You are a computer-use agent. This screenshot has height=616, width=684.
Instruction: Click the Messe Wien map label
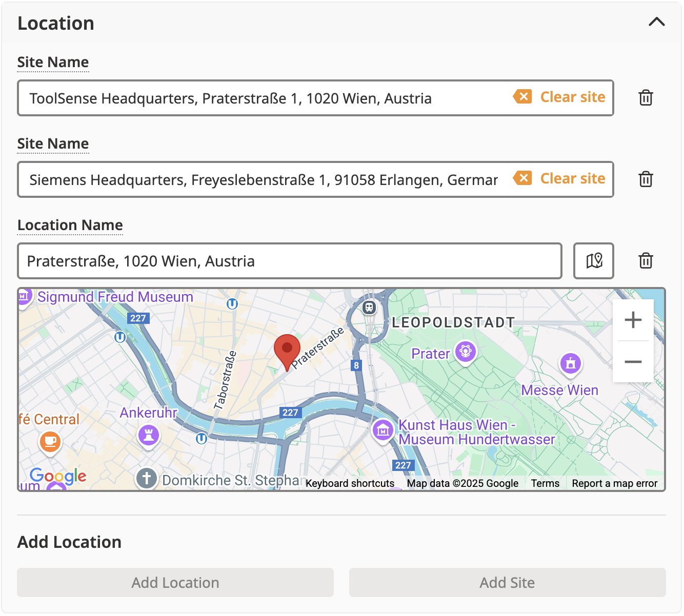pyautogui.click(x=560, y=390)
